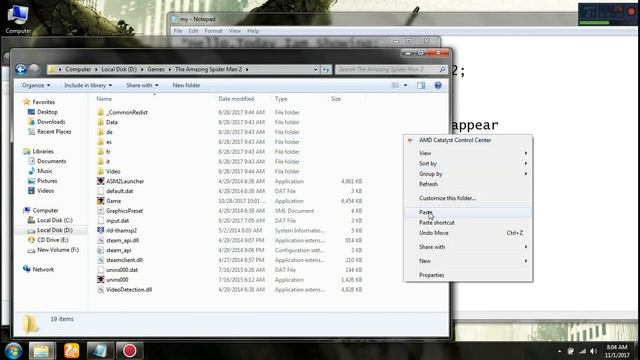
Task: Click the network icon in system tray
Action: pos(582,351)
